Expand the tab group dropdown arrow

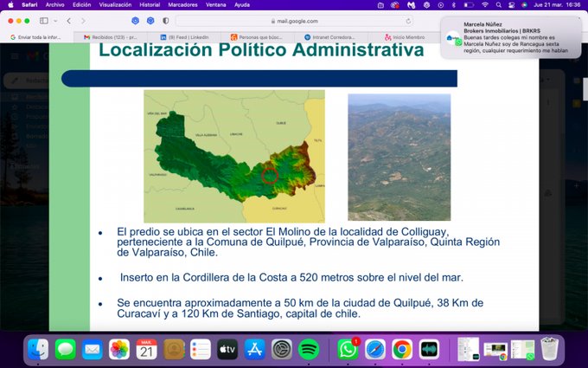[x=55, y=21]
